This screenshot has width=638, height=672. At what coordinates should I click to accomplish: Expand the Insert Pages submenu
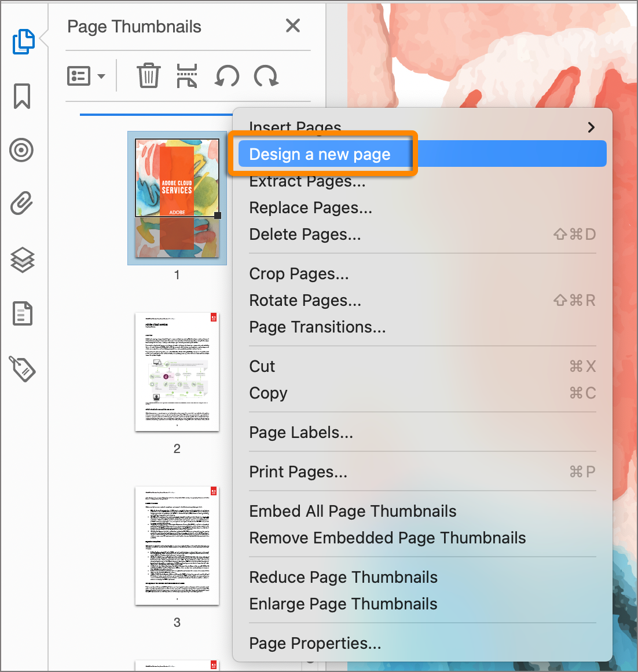422,127
